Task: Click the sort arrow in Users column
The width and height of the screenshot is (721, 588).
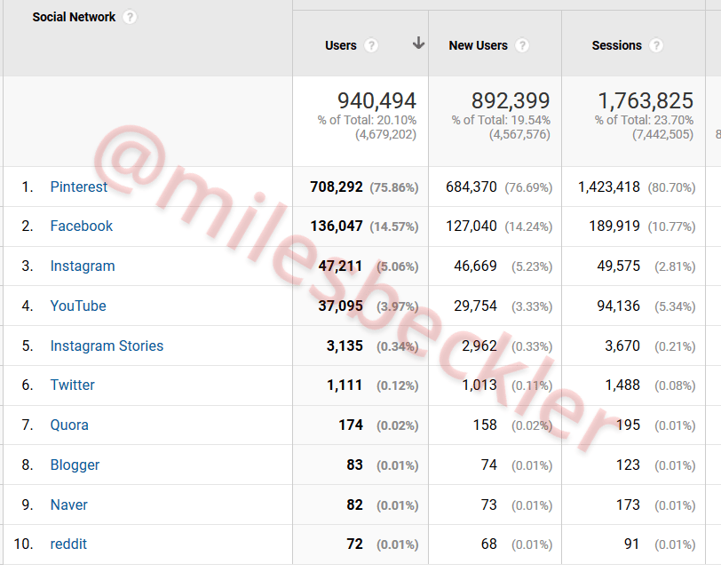Action: [x=418, y=43]
